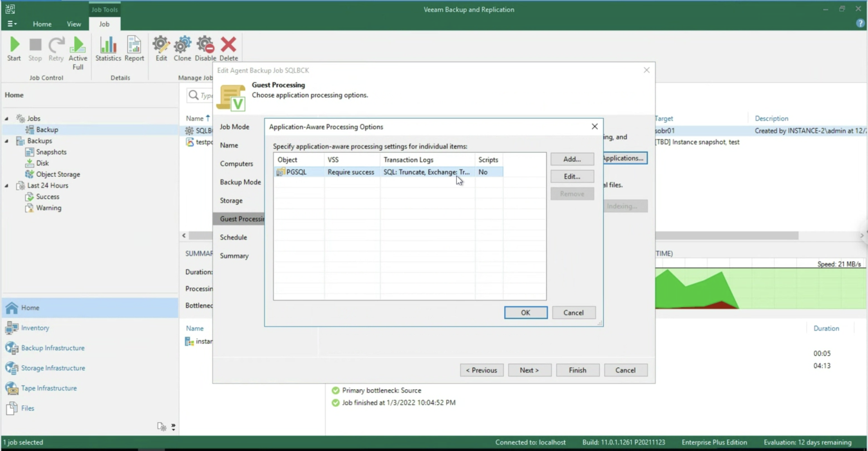Click Finish in the wizard

[x=577, y=370]
